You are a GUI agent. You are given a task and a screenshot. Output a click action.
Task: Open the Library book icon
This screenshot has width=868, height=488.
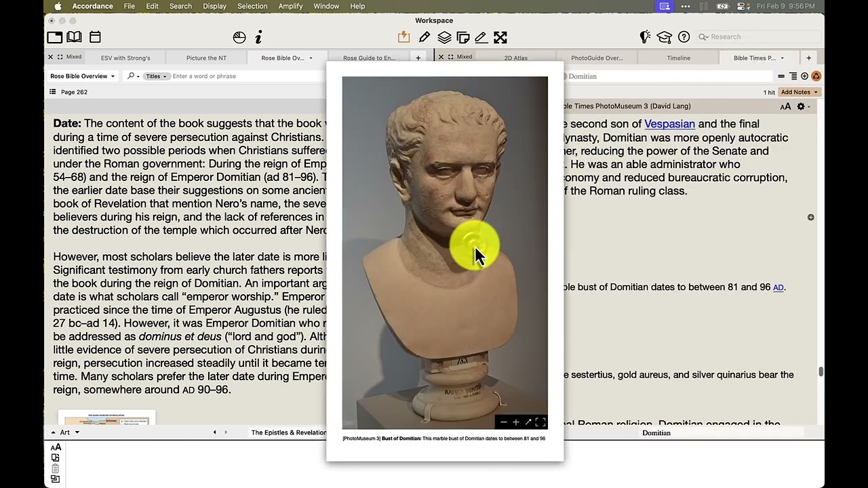click(x=75, y=37)
